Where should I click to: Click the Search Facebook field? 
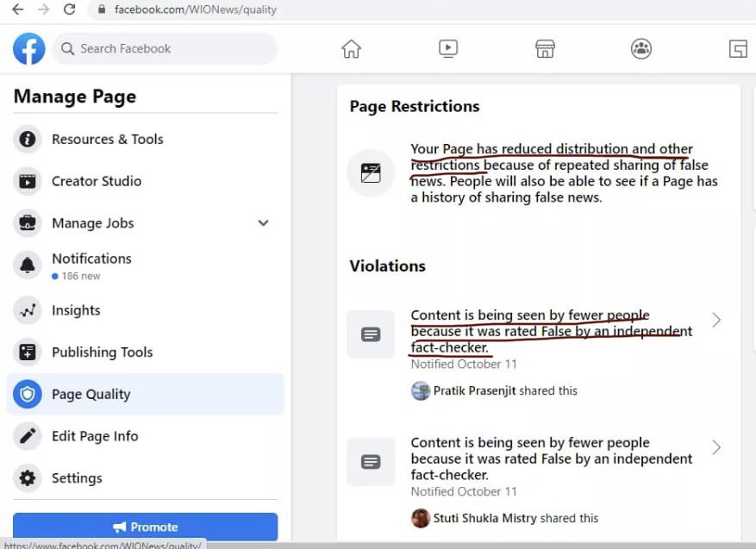pos(165,48)
